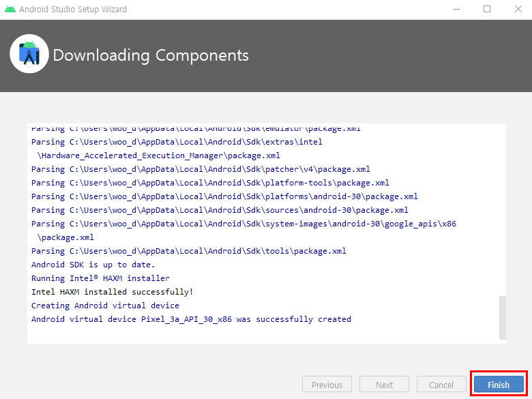Click the patcher\v4\package.xml parsing line

pos(201,169)
